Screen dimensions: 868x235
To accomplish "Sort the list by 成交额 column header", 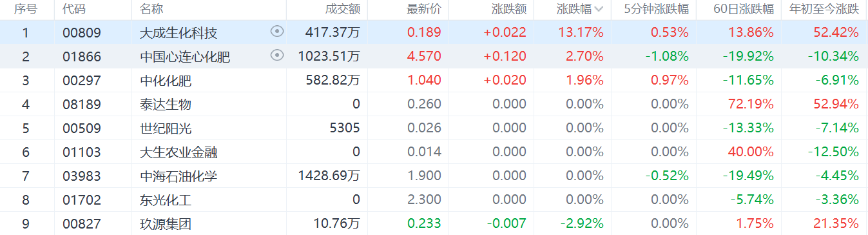I will point(343,9).
